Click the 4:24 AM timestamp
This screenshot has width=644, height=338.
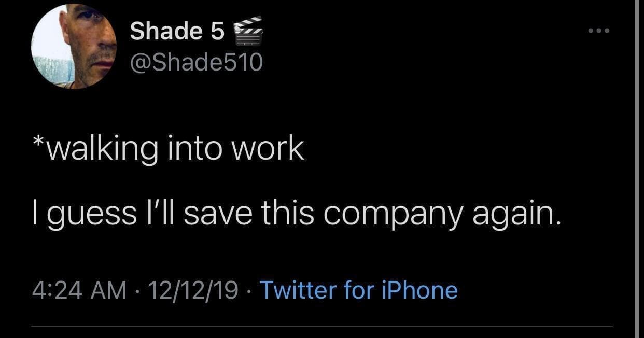pyautogui.click(x=79, y=290)
